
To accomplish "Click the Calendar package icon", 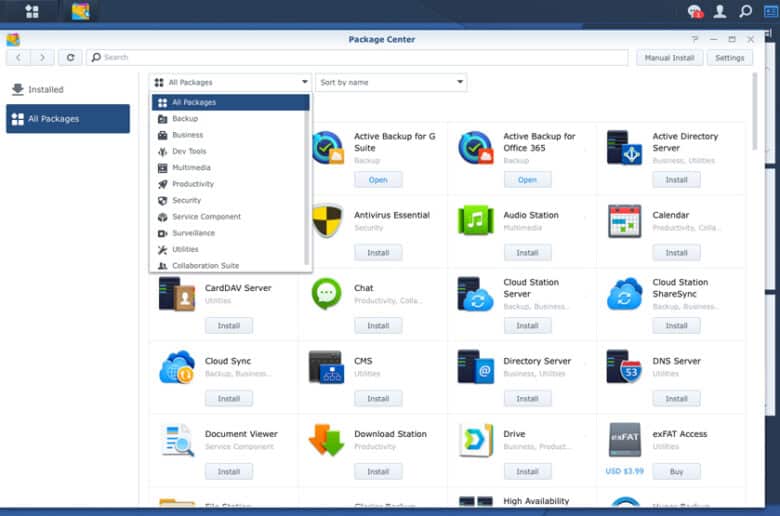I will (624, 221).
